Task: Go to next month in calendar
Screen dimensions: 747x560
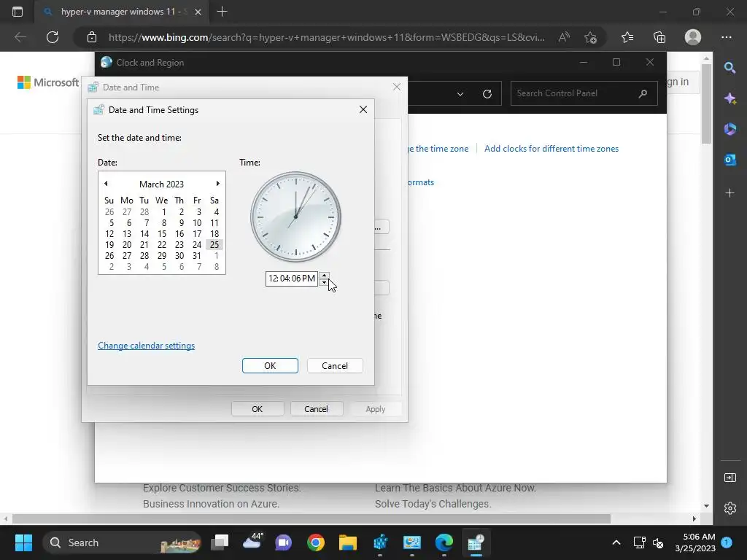Action: (217, 184)
